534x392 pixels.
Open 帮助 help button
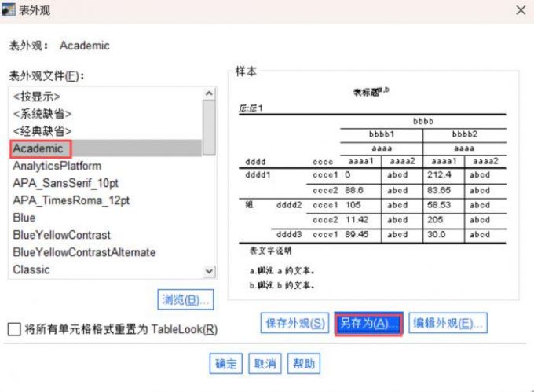pyautogui.click(x=304, y=364)
